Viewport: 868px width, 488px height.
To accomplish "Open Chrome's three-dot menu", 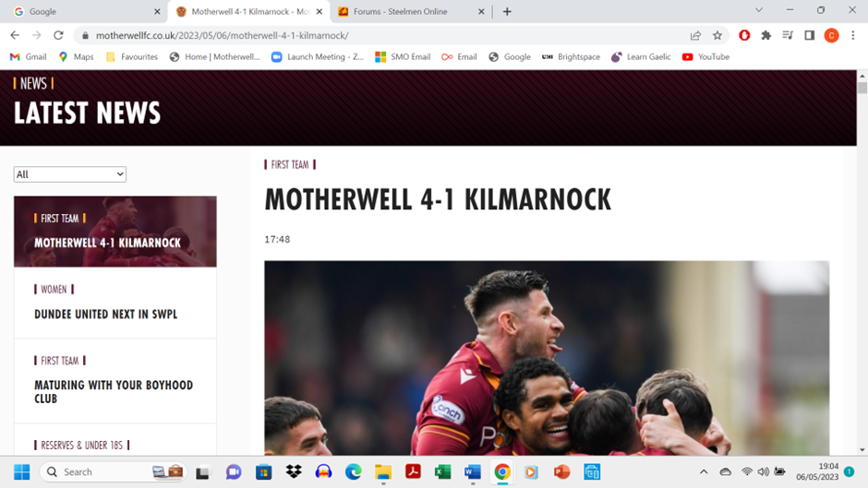I will 853,35.
